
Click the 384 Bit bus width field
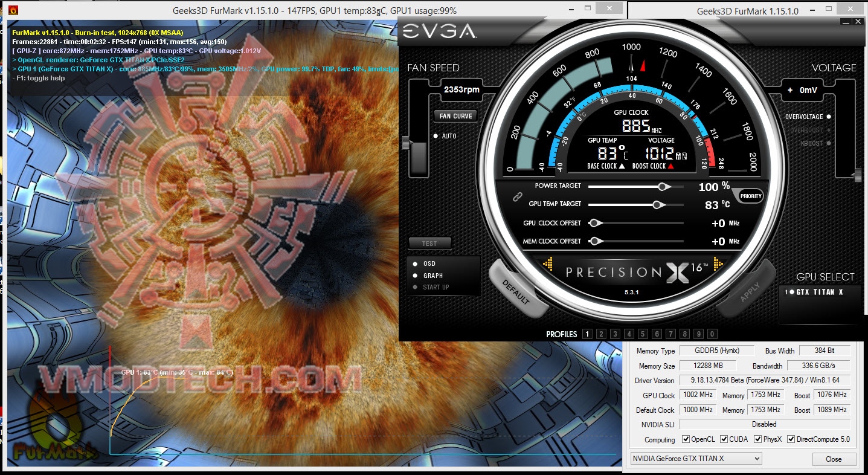[825, 351]
